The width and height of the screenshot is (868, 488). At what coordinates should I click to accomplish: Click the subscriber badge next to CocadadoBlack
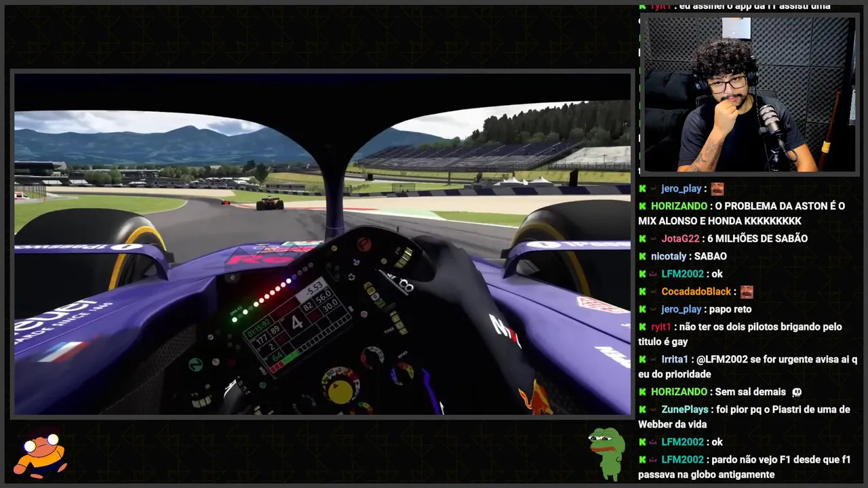click(x=654, y=291)
